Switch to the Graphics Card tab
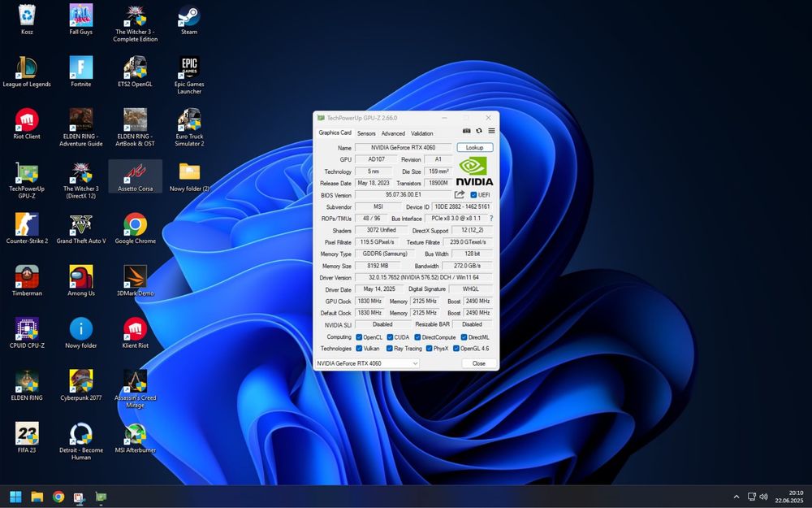This screenshot has height=508, width=812. tap(335, 132)
